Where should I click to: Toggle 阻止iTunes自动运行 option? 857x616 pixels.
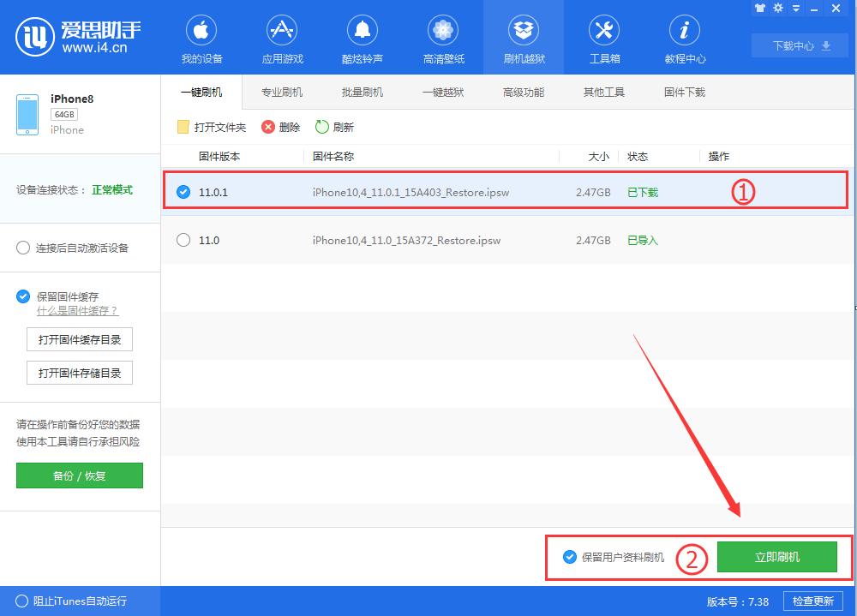[22, 601]
